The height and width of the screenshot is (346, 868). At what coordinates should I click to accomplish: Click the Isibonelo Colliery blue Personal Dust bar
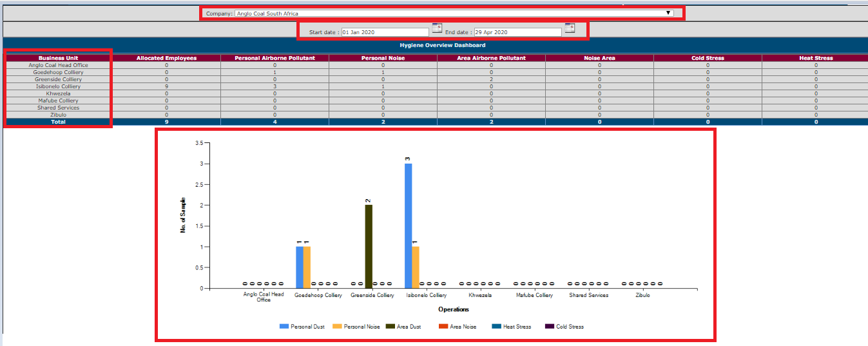[x=408, y=226]
